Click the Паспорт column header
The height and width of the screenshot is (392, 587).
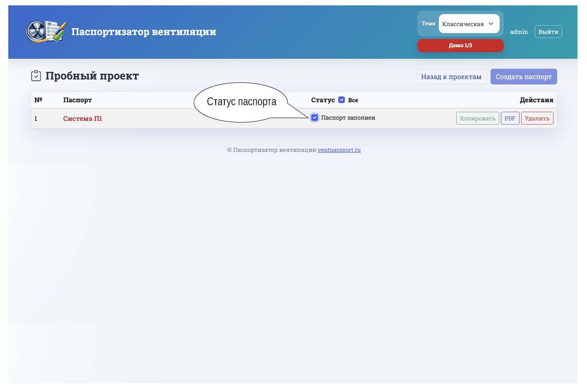(x=77, y=100)
